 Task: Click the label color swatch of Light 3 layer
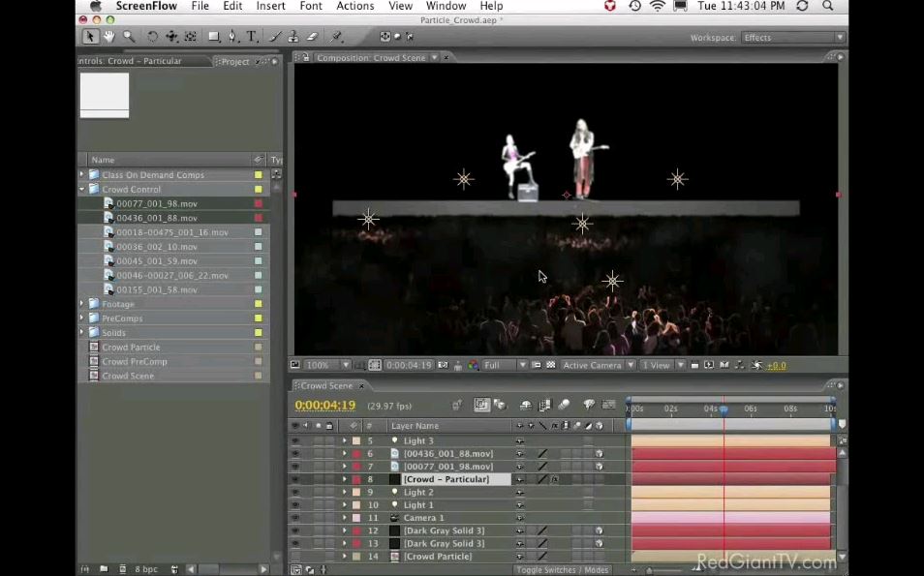[356, 441]
